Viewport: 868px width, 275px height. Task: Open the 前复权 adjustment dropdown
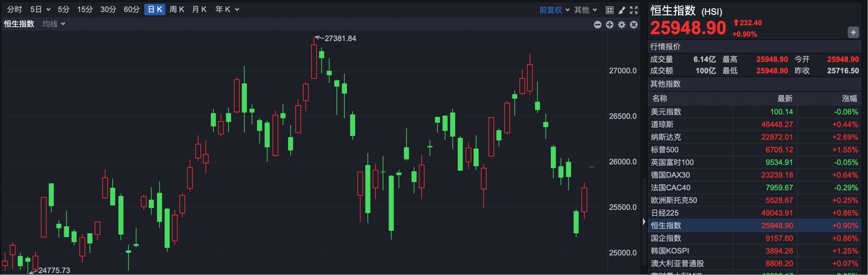point(554,10)
